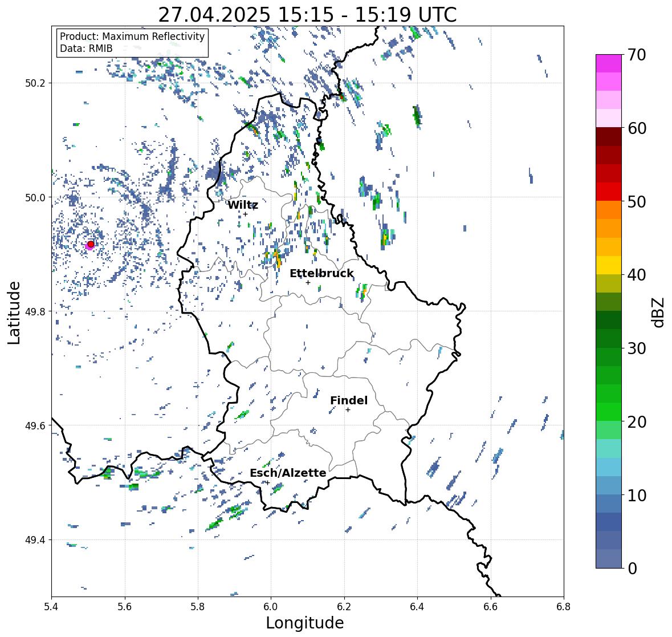
Task: Click the 6.4 longitude tick label
Action: coord(417,607)
